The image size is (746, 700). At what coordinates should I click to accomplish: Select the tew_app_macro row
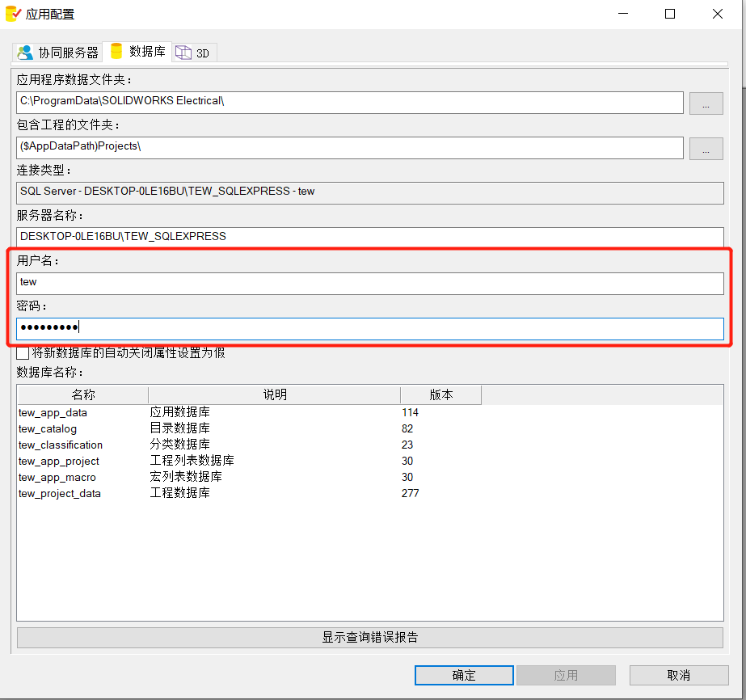pos(370,477)
